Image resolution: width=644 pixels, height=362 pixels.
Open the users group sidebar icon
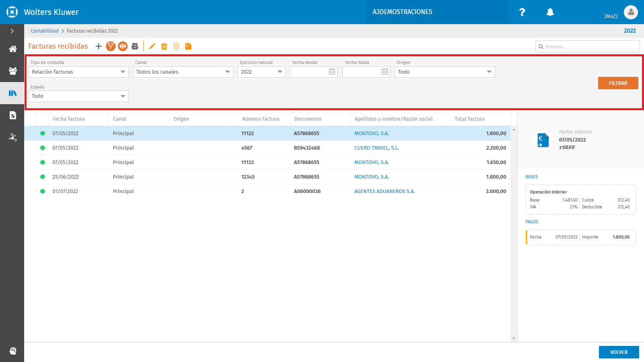coord(13,71)
